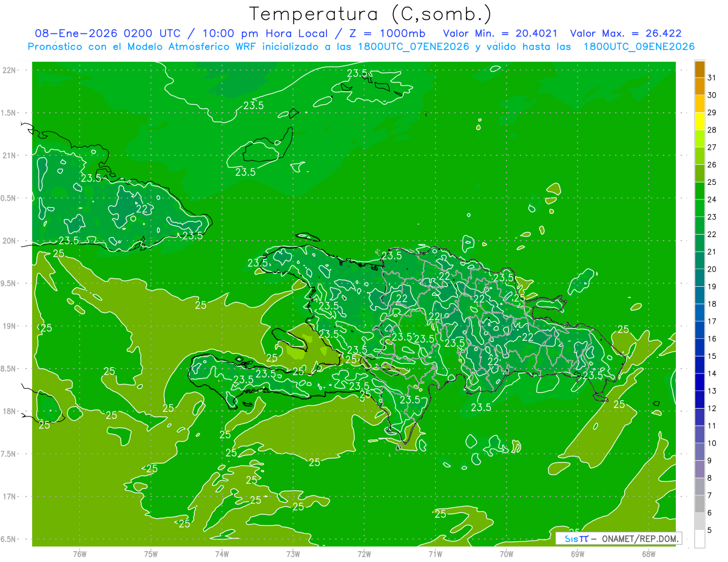The height and width of the screenshot is (562, 728).
Task: Click 'Pronóstico con el Modelo Atmósferico WRF' line
Action: point(143,47)
